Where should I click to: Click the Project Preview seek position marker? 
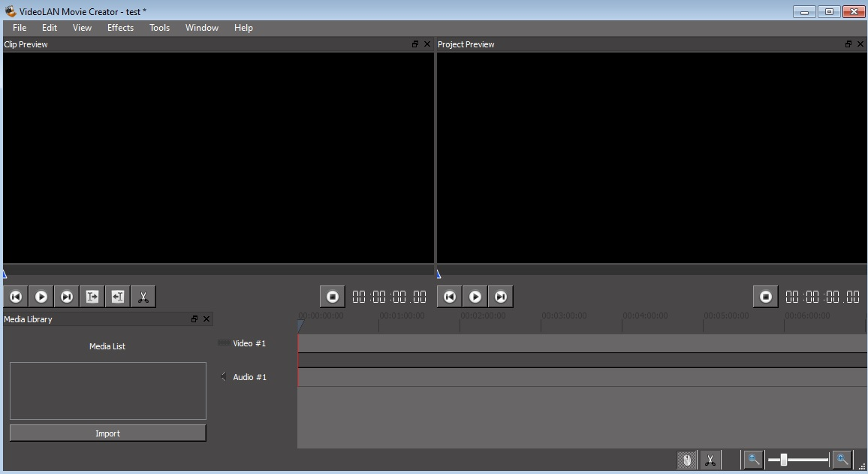(x=439, y=273)
